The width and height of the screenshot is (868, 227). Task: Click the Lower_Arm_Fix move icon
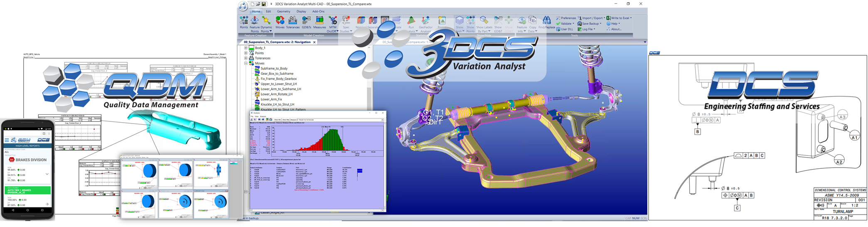[257, 99]
